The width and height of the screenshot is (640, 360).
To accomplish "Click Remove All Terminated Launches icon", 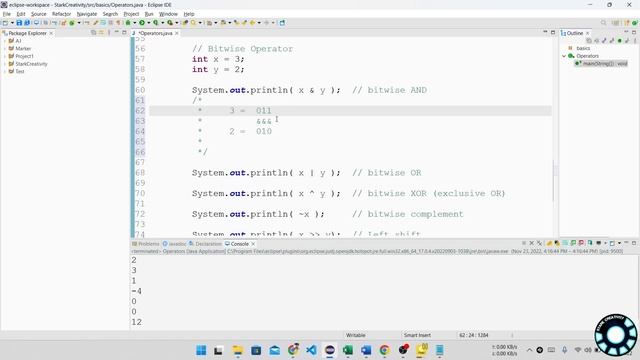I will coord(539,243).
